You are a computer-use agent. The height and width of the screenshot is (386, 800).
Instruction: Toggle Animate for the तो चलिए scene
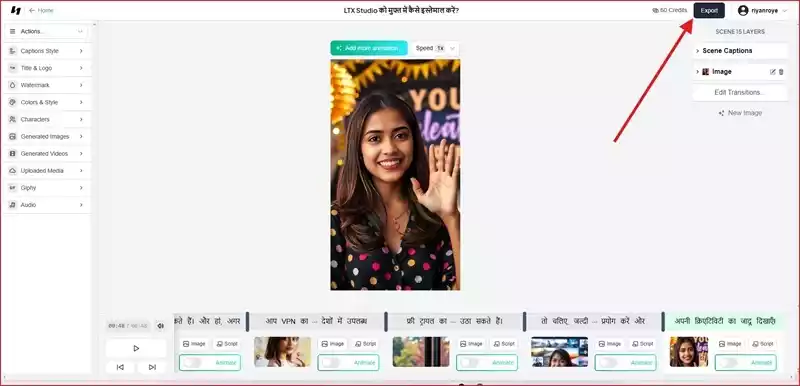tap(609, 363)
